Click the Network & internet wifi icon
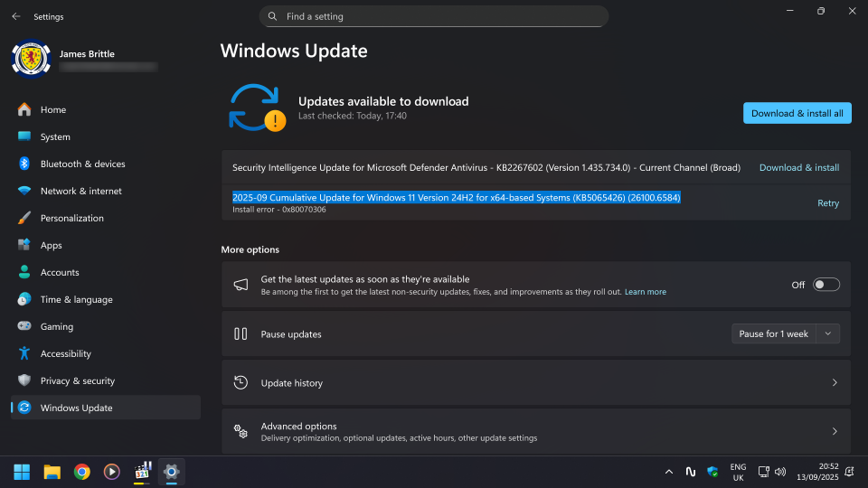Screen dimensions: 868x488 coord(24,191)
